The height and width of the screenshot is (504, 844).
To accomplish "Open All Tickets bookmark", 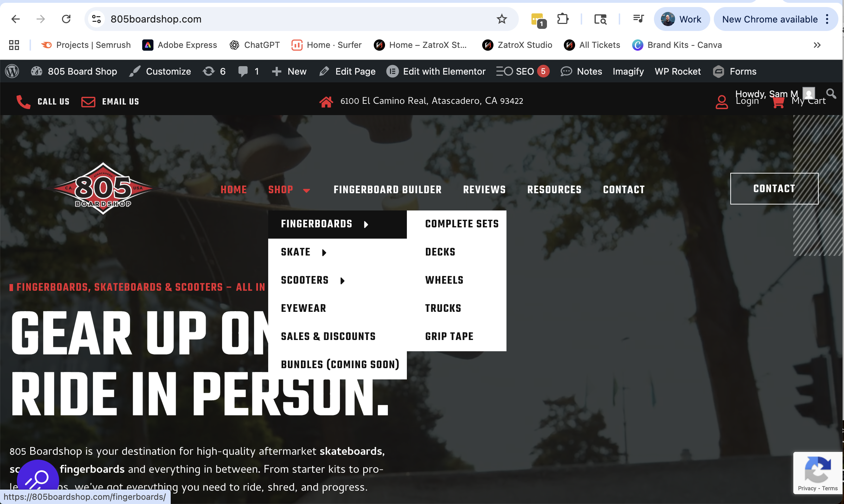I will pos(592,45).
